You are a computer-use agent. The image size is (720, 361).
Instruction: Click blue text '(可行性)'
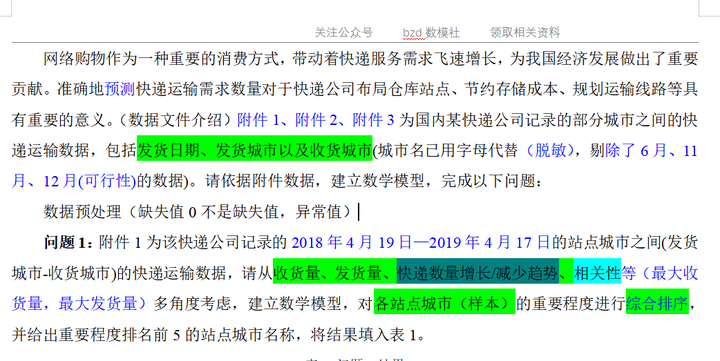[107, 181]
